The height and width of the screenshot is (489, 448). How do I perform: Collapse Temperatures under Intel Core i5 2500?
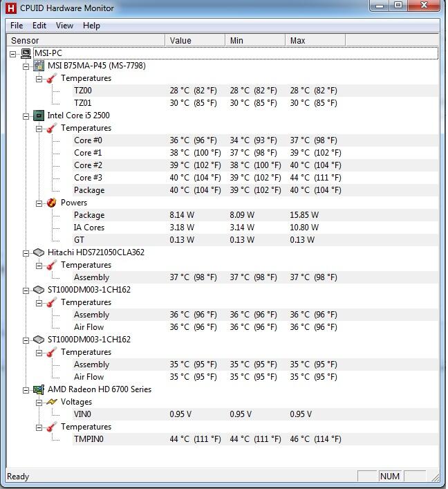[39, 129]
